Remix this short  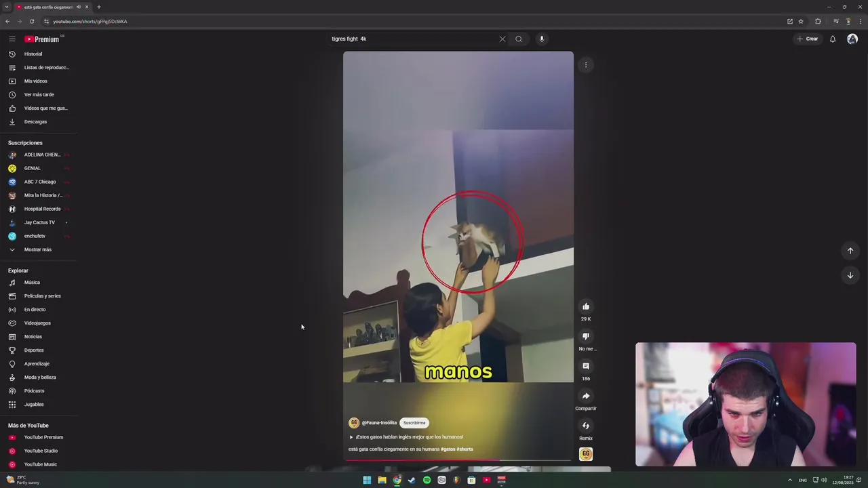point(586,426)
